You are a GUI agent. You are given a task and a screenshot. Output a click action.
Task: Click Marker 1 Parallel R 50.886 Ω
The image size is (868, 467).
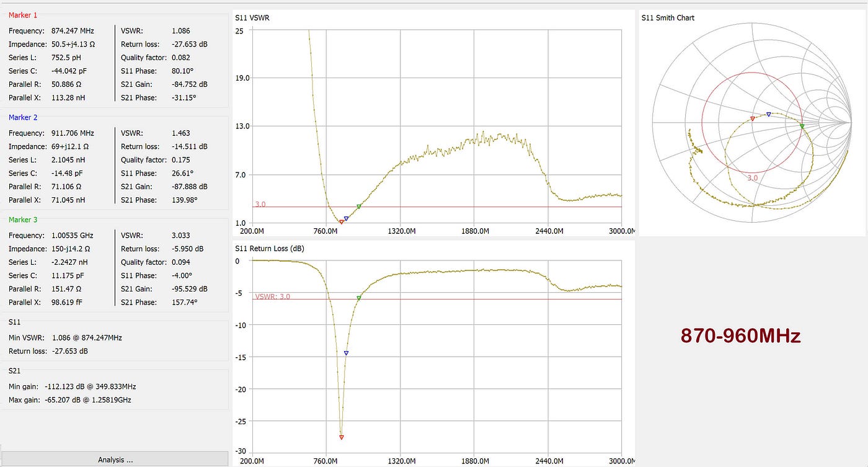click(67, 84)
